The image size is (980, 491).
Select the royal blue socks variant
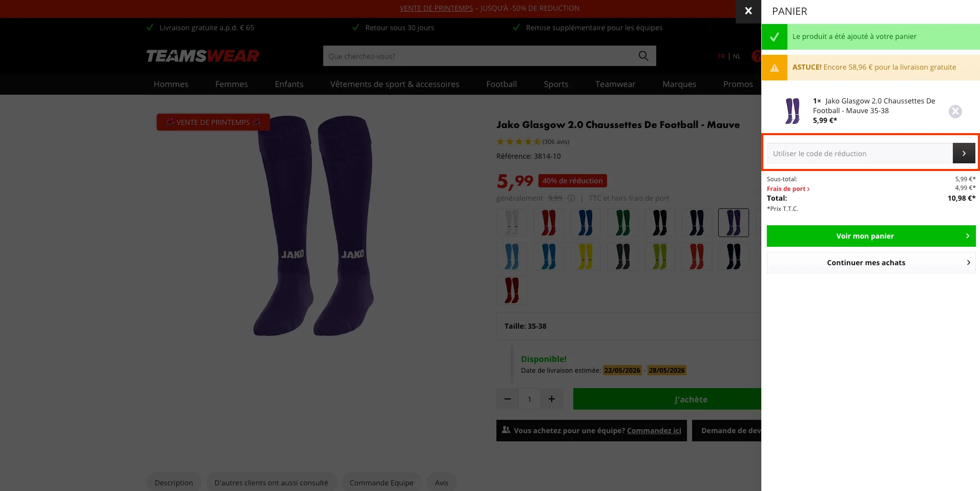coord(586,223)
